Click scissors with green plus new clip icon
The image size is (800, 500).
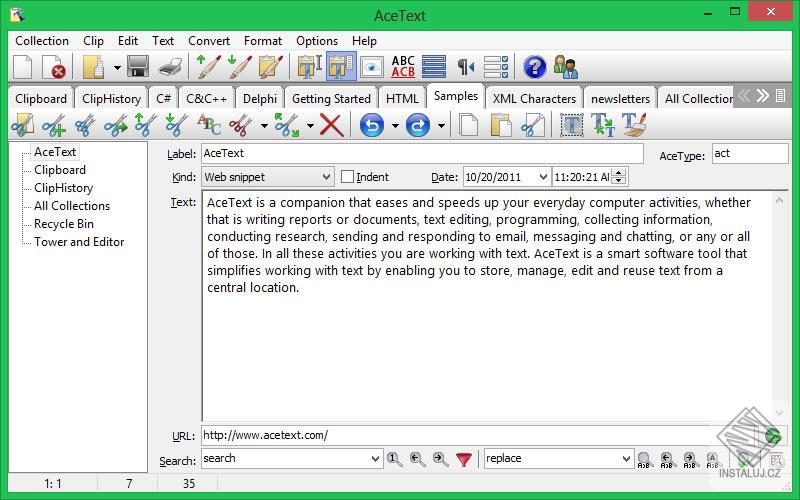pos(54,125)
